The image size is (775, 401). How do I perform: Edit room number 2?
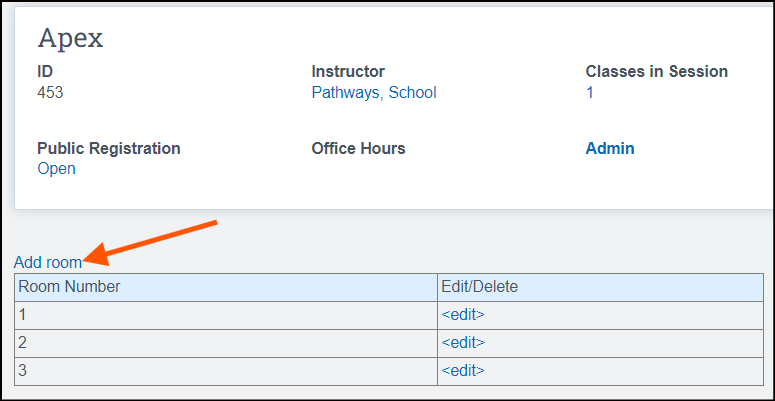(463, 343)
